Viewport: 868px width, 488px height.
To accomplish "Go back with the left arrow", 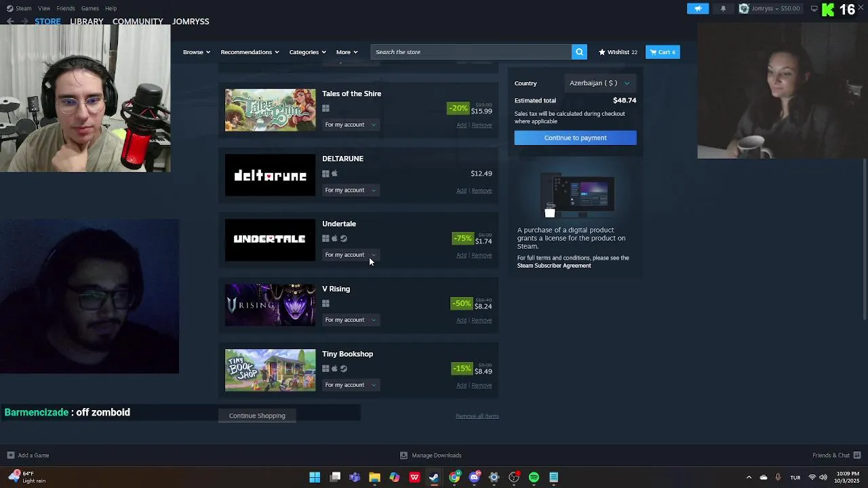I will point(10,21).
